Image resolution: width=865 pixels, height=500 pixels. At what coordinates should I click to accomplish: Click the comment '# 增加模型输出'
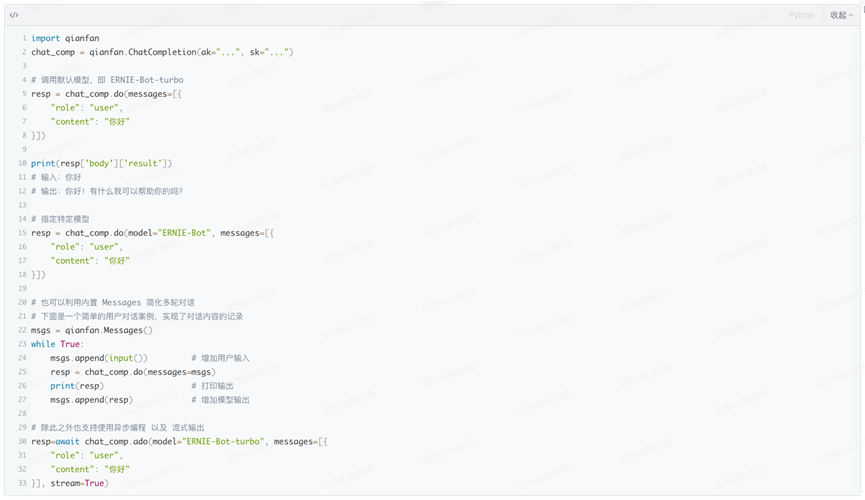(x=221, y=400)
